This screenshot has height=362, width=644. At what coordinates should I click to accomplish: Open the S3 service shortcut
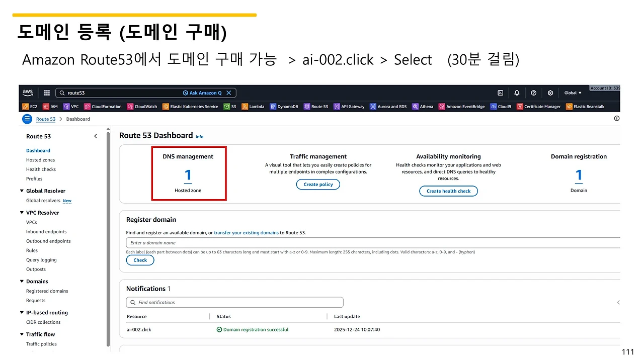230,106
